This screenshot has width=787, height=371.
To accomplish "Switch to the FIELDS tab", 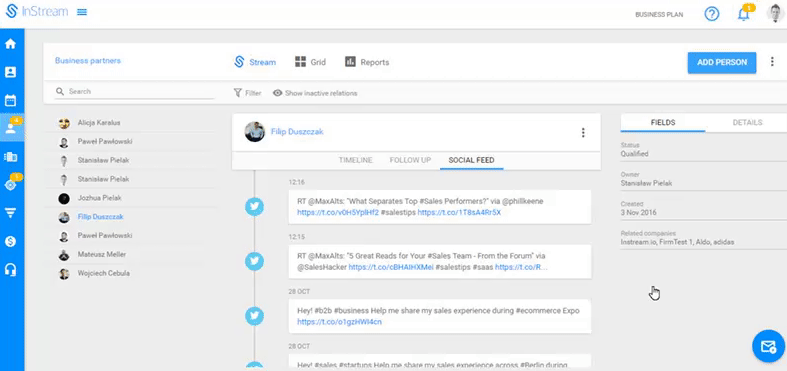I will (663, 122).
